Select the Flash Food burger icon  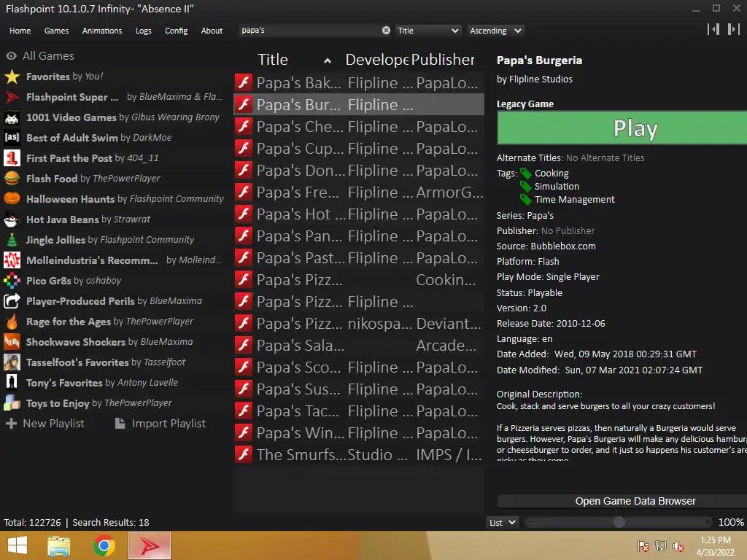12,179
